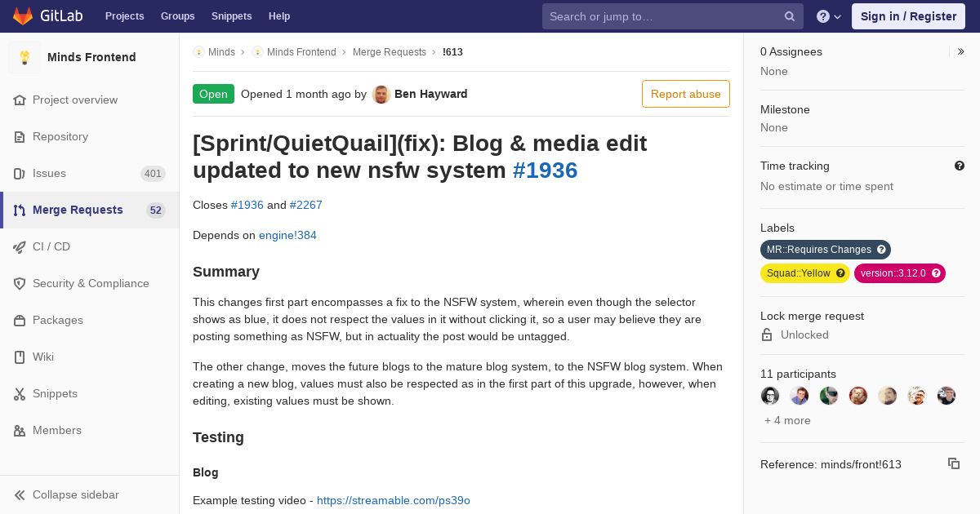This screenshot has height=514, width=980.
Task: Open engine!384 dependency link
Action: pos(287,235)
